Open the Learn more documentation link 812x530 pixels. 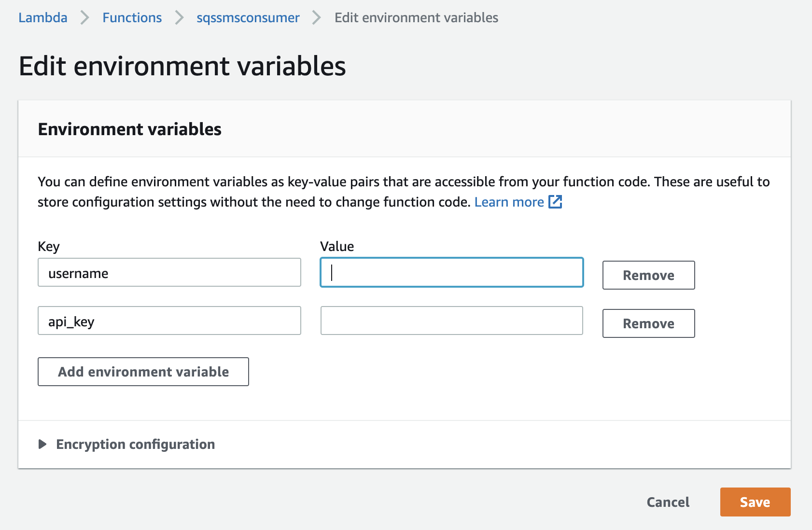509,202
